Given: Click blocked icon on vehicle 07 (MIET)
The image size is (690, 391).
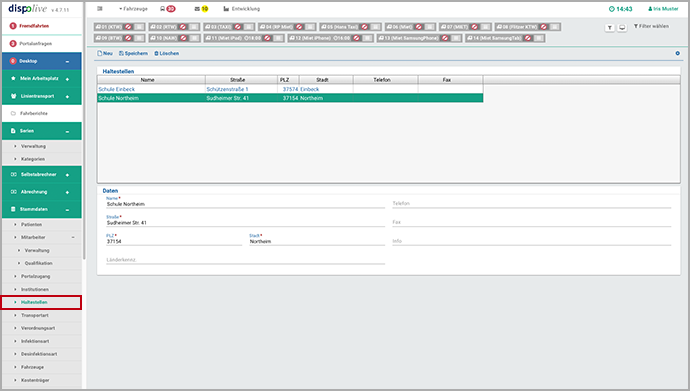Looking at the screenshot, I should [474, 27].
